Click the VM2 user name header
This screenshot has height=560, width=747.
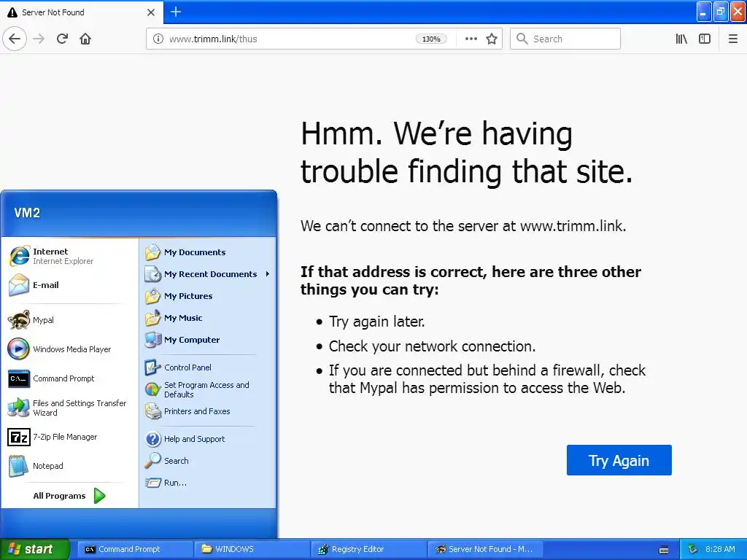pyautogui.click(x=27, y=213)
